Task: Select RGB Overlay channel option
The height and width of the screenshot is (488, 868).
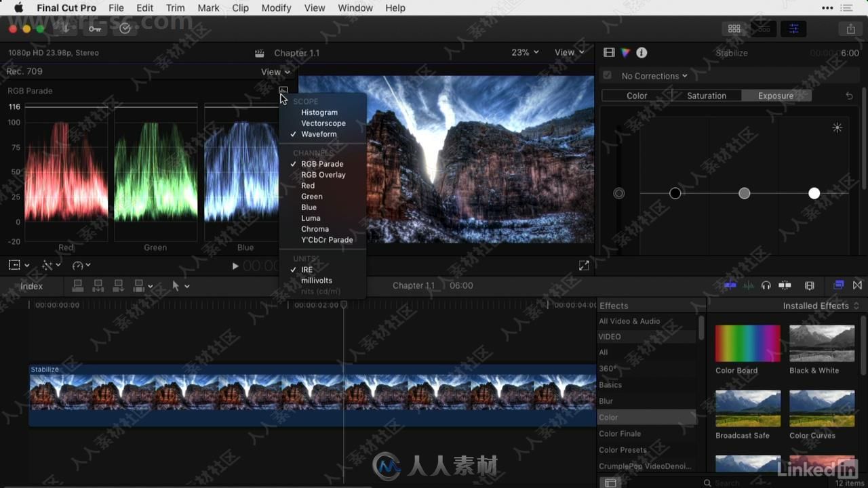Action: [x=323, y=175]
